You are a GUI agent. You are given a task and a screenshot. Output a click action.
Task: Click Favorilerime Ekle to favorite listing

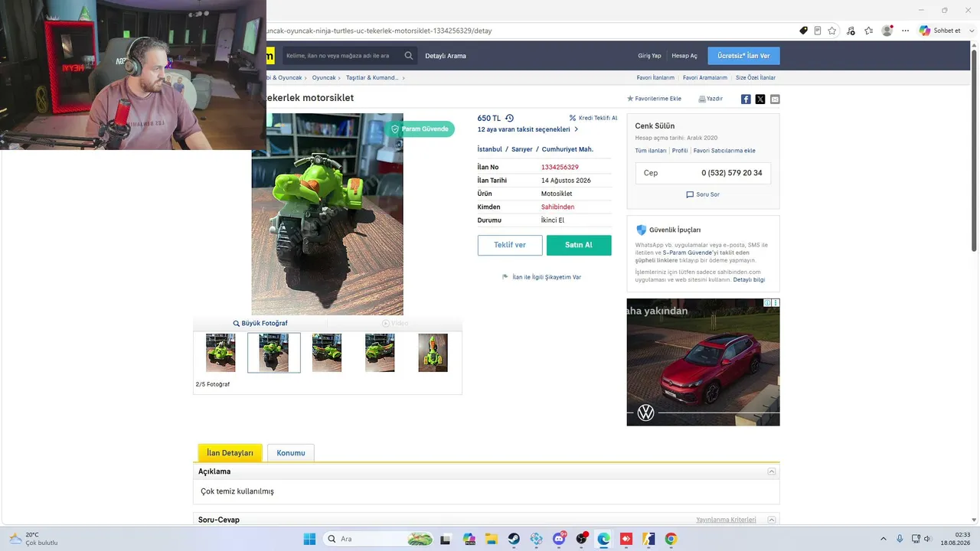[654, 99]
